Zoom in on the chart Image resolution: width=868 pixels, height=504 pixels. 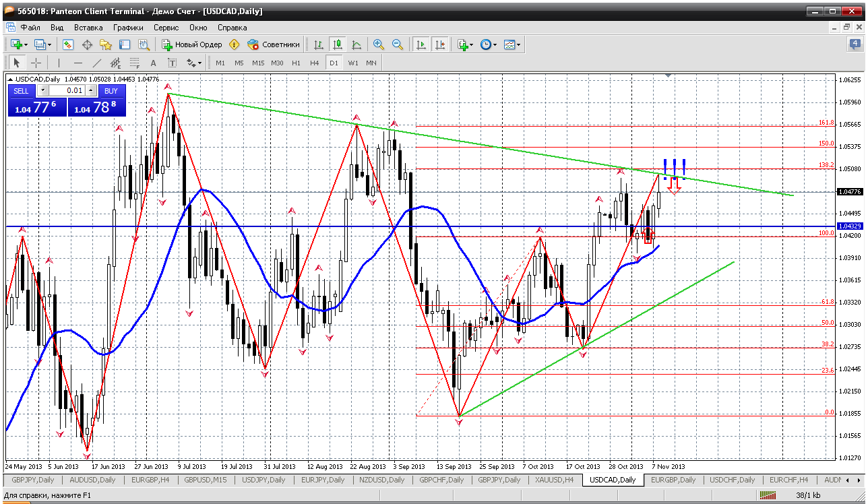pos(379,44)
